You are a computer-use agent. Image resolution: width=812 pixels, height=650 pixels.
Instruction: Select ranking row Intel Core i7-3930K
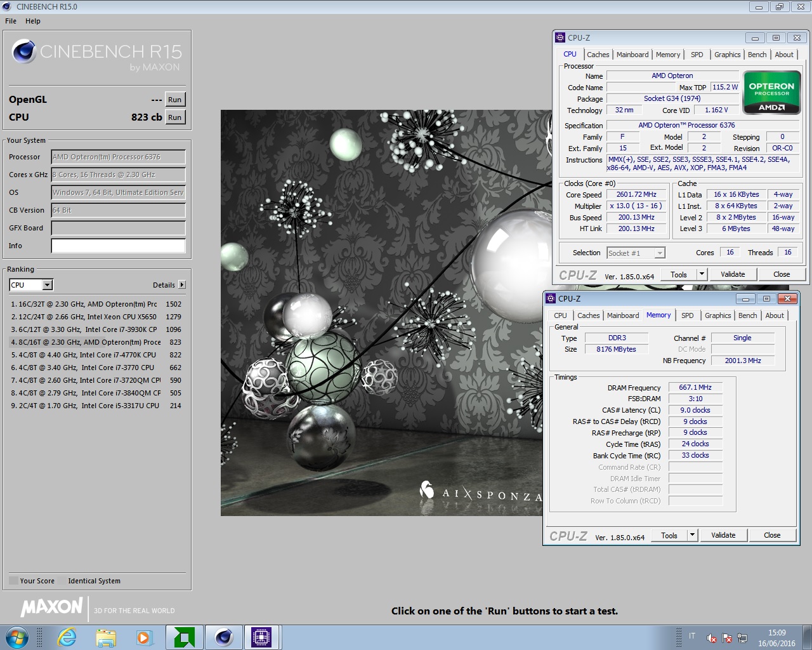[x=96, y=329]
